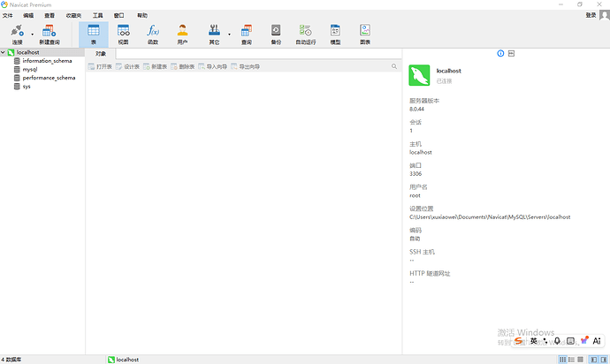Switch to detail view in status bar
The width and height of the screenshot is (610, 364).
pyautogui.click(x=571, y=360)
